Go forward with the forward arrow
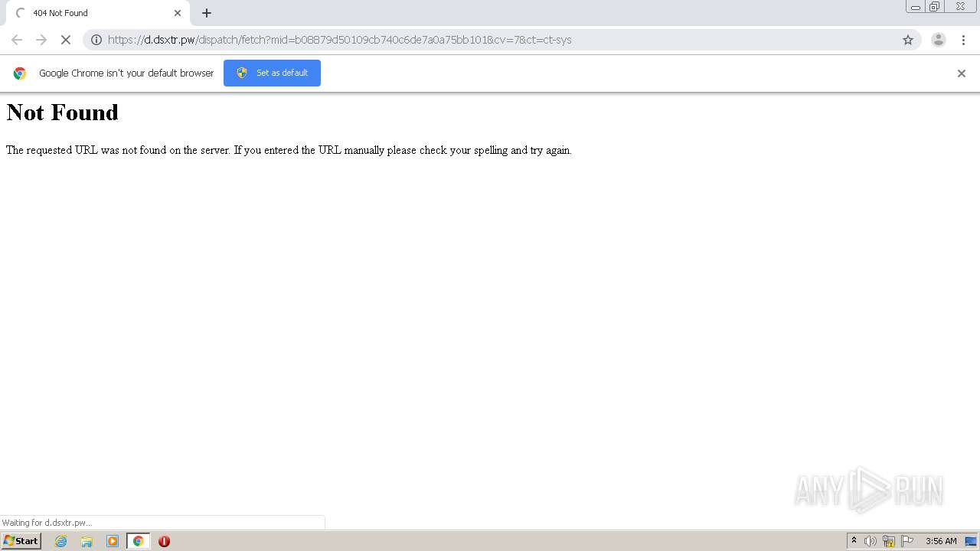Viewport: 980px width, 551px height. tap(41, 40)
